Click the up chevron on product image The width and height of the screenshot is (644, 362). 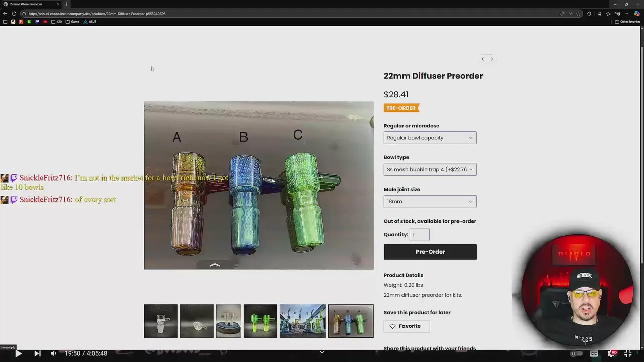[215, 265]
